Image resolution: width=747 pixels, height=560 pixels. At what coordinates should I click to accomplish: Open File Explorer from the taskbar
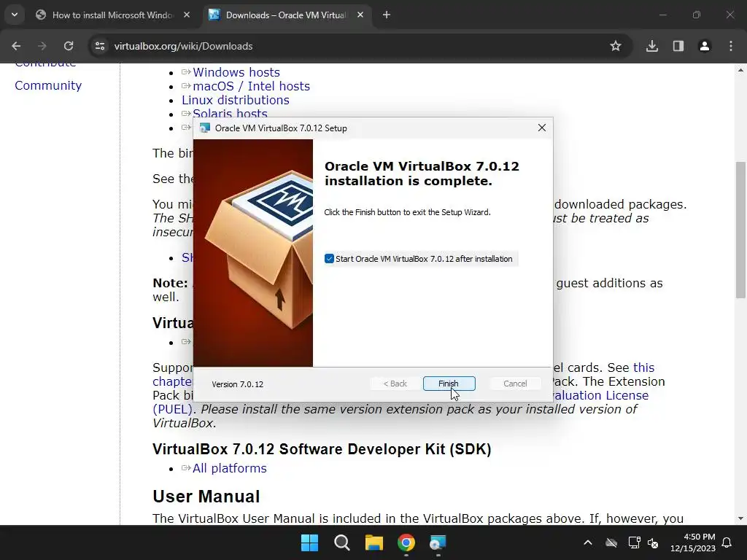coord(374,542)
